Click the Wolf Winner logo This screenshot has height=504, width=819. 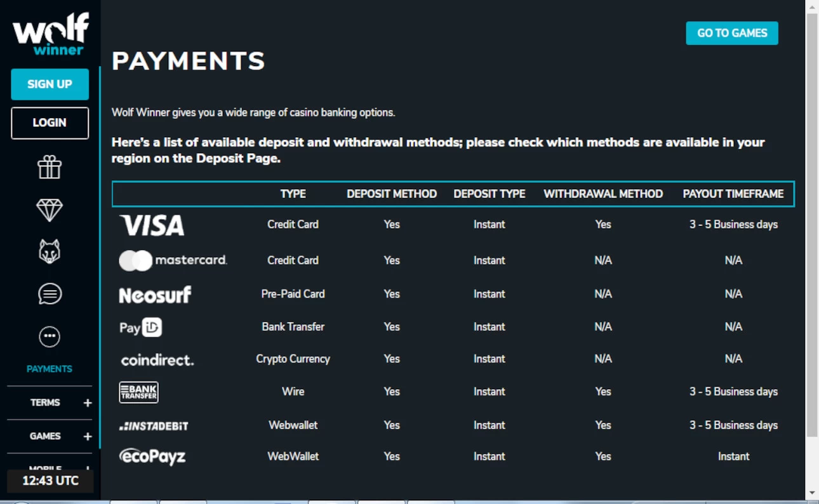click(51, 36)
